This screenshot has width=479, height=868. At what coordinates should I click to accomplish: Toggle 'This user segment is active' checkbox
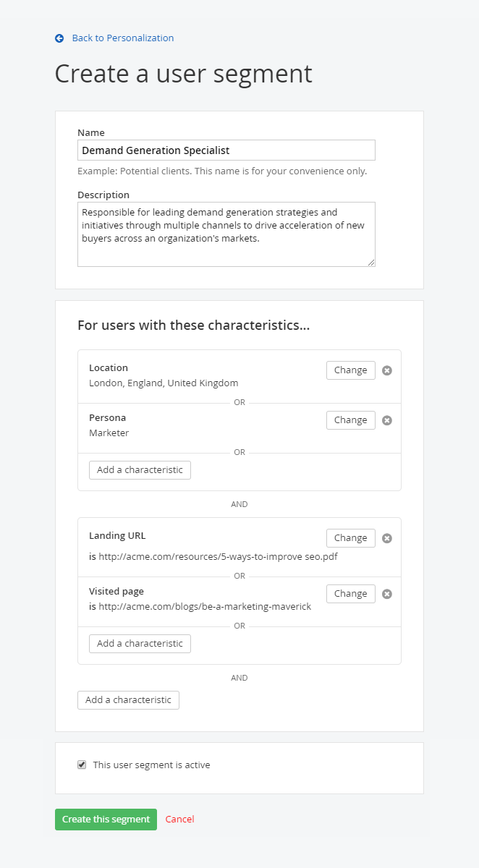coord(82,765)
